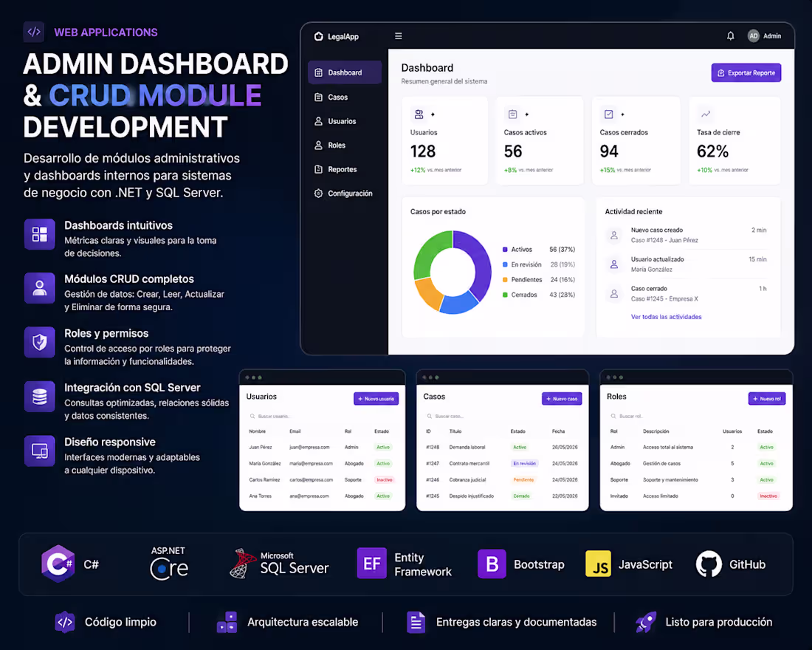Image resolution: width=812 pixels, height=650 pixels.
Task: Click the Buscar usuario search field
Action: (x=322, y=417)
